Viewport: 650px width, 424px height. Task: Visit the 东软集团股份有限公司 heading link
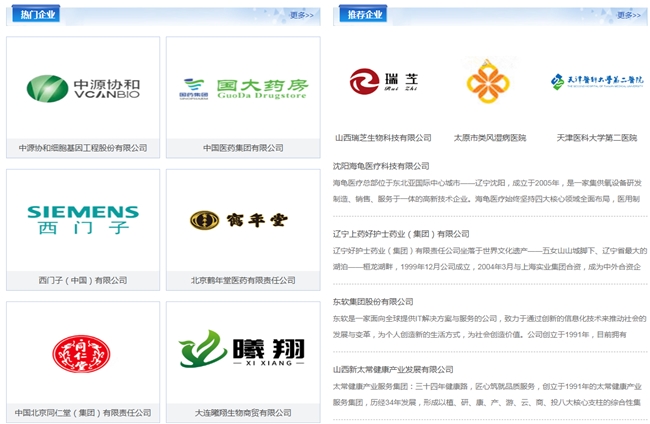[373, 301]
